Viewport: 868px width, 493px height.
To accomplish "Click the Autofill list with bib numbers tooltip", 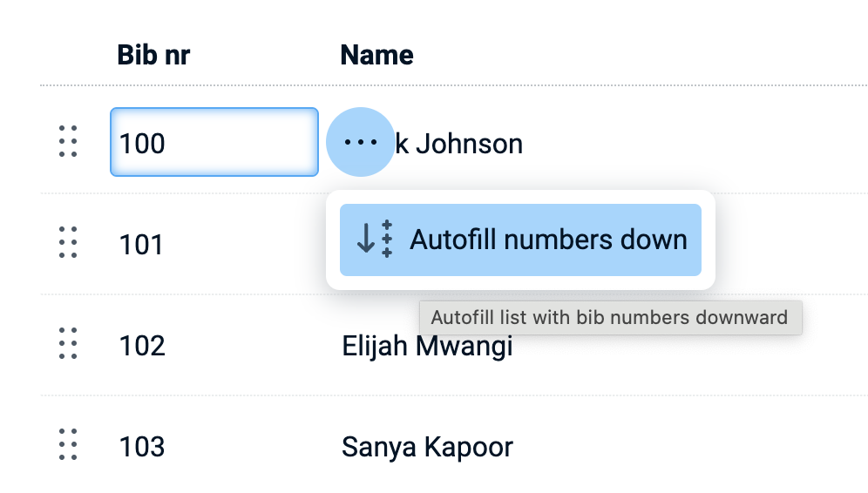I will pos(609,318).
